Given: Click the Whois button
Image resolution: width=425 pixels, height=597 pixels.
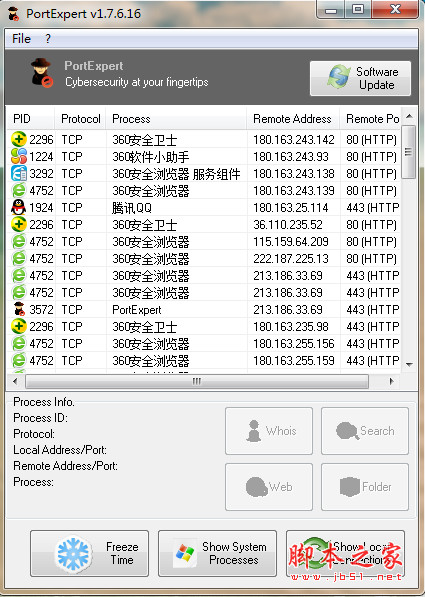Looking at the screenshot, I should click(x=269, y=431).
